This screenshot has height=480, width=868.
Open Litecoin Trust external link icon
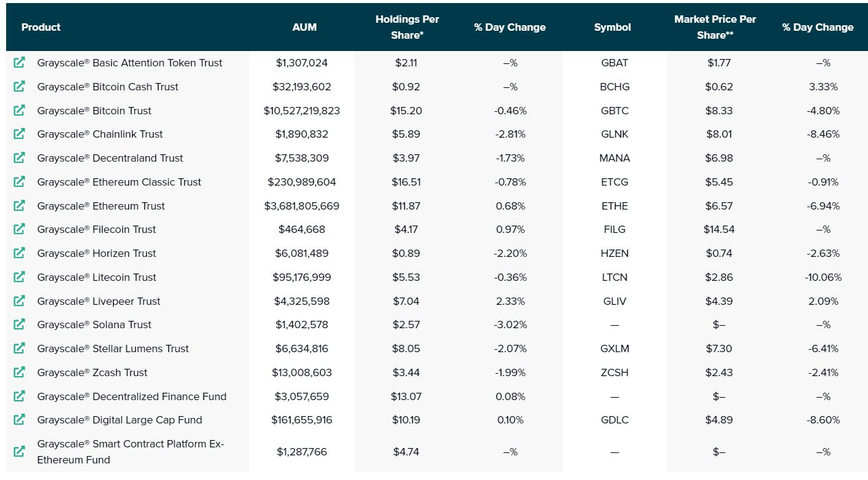click(19, 277)
